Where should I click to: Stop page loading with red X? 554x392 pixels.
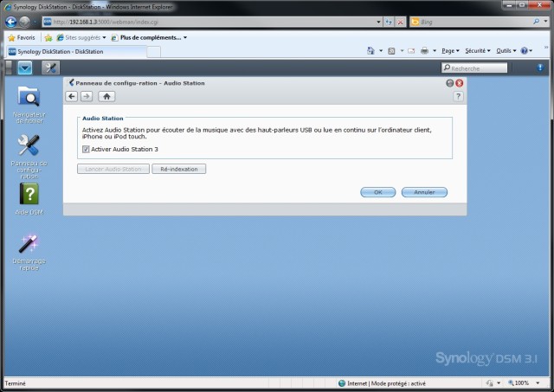(400, 22)
